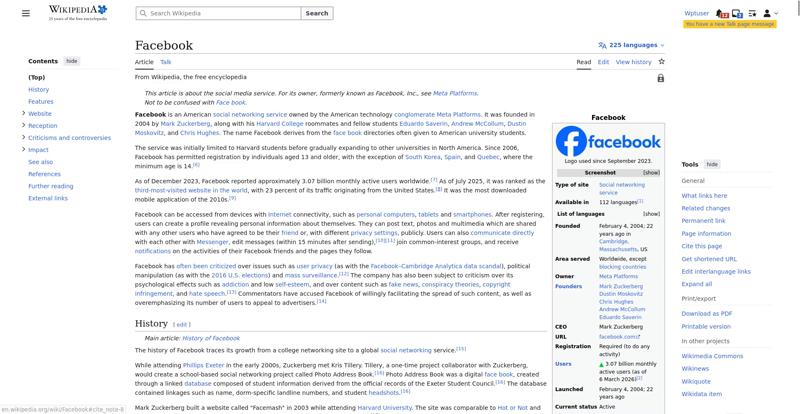Image resolution: width=800 pixels, height=414 pixels.
Task: Hide the Tools panel
Action: 712,164
